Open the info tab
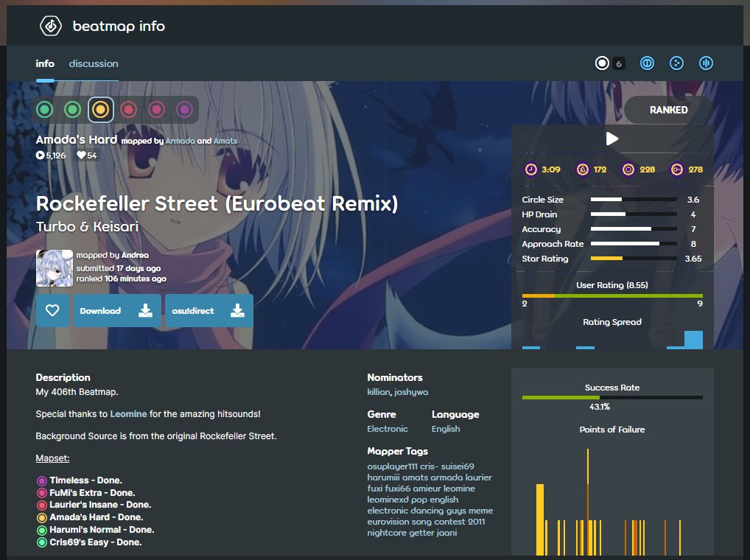 [45, 63]
